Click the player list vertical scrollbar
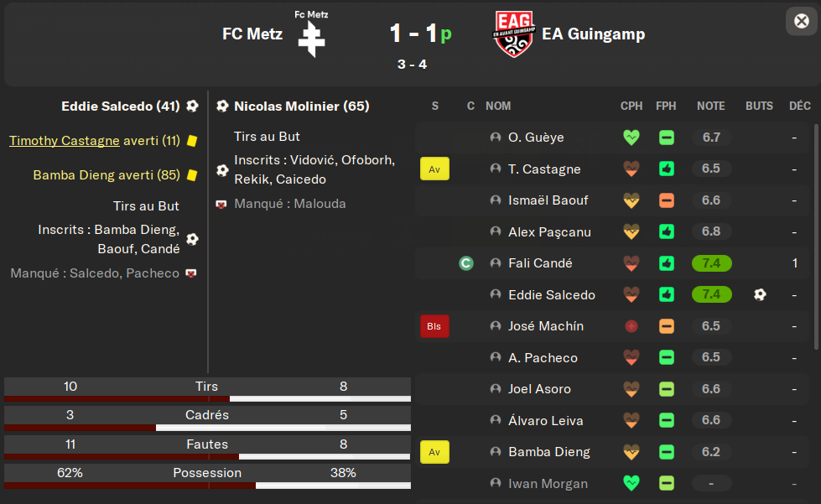Screen dimensions: 821x504 click(x=816, y=235)
